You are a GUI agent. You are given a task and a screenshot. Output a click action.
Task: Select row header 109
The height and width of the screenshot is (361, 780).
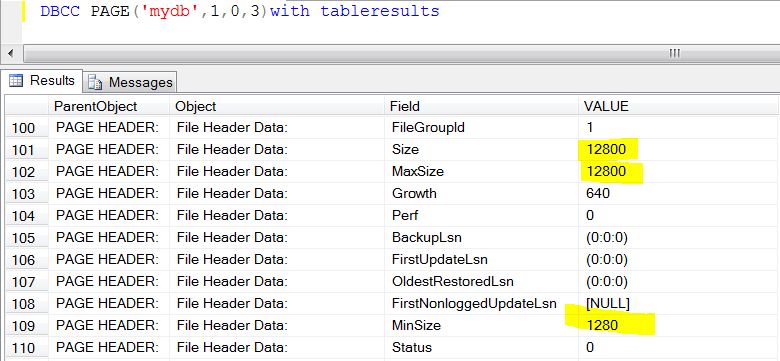point(26,326)
